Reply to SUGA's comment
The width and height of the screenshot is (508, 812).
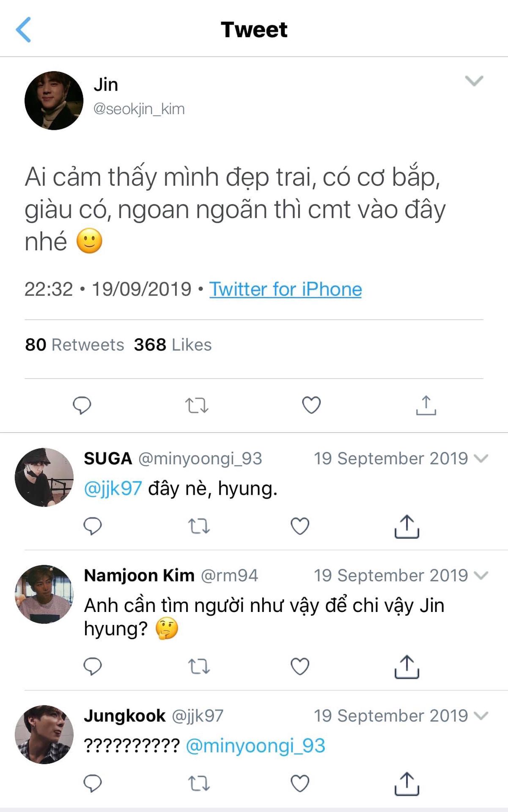pos(93,527)
